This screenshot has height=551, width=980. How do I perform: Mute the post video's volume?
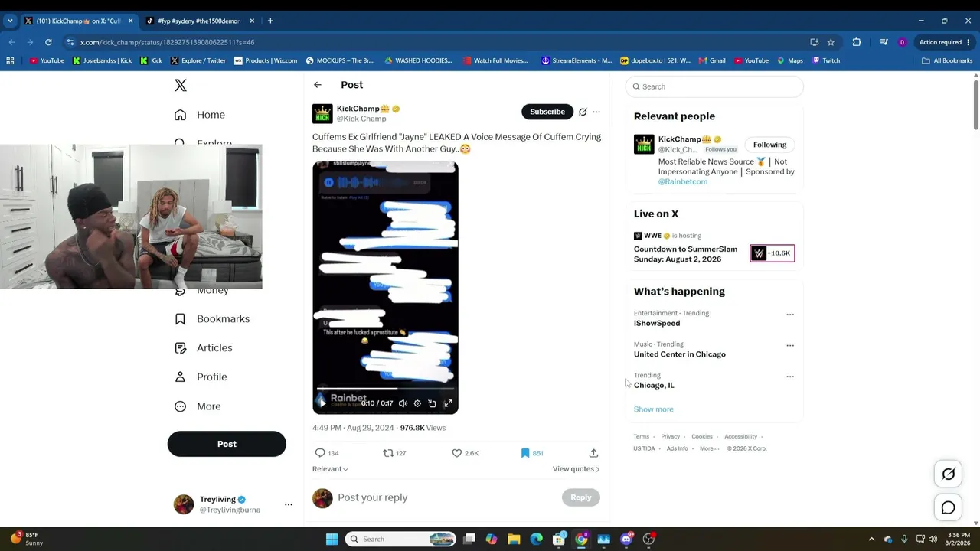click(x=403, y=403)
